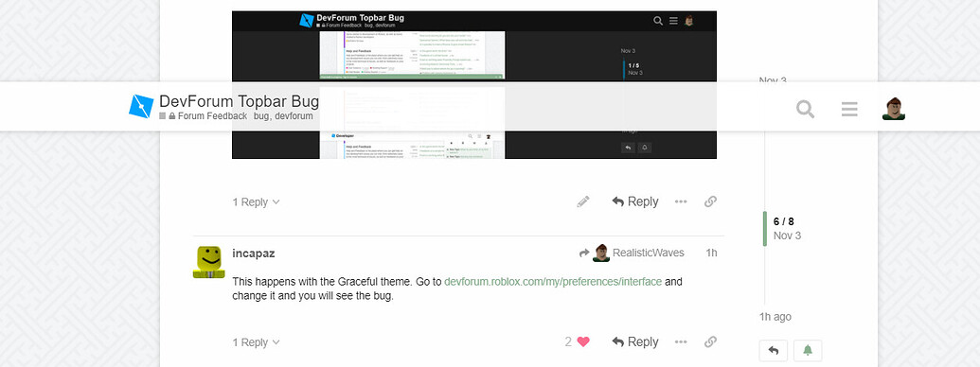Screen dimensions: 980x367
Task: Select the bug tag in the topbar
Action: point(261,116)
